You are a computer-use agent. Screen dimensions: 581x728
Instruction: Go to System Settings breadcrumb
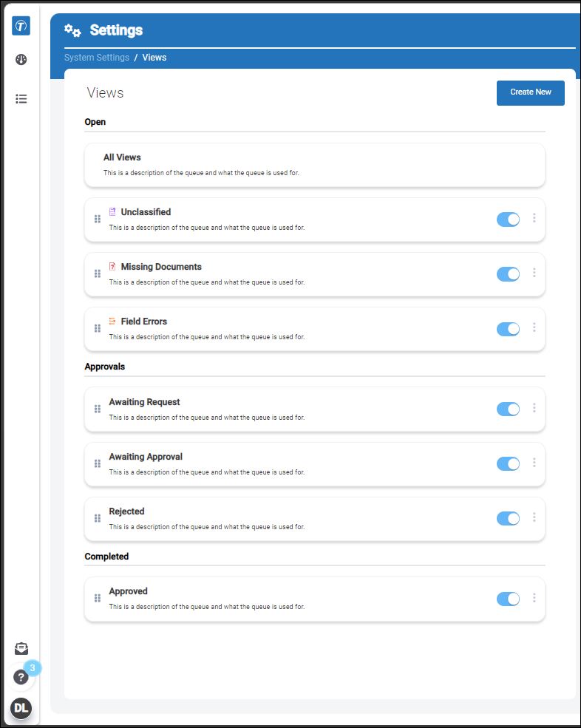[x=97, y=58]
